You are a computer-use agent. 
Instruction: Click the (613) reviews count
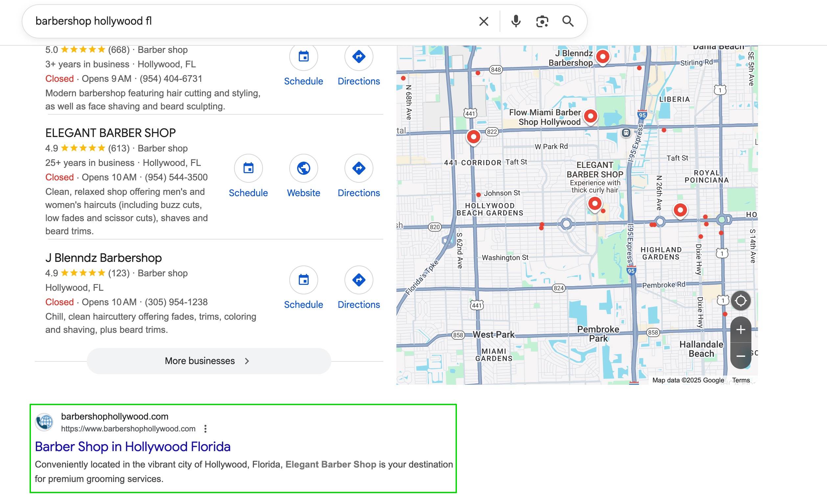[119, 148]
